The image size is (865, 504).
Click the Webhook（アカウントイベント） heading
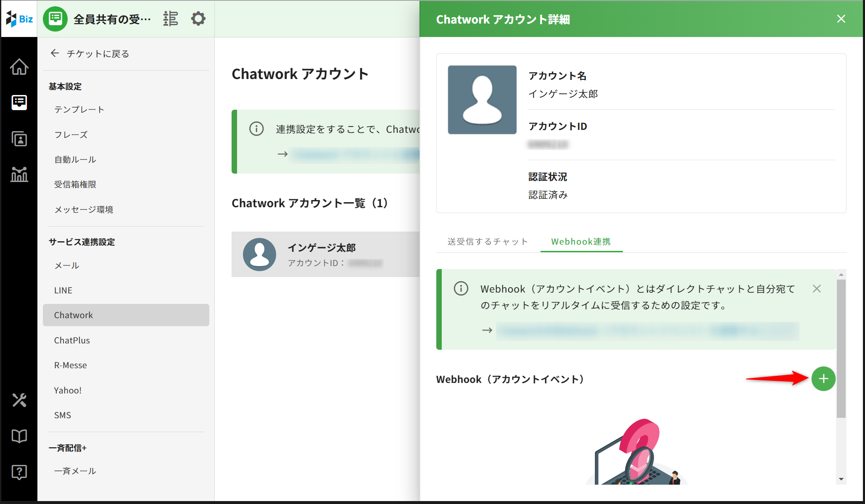pos(511,379)
